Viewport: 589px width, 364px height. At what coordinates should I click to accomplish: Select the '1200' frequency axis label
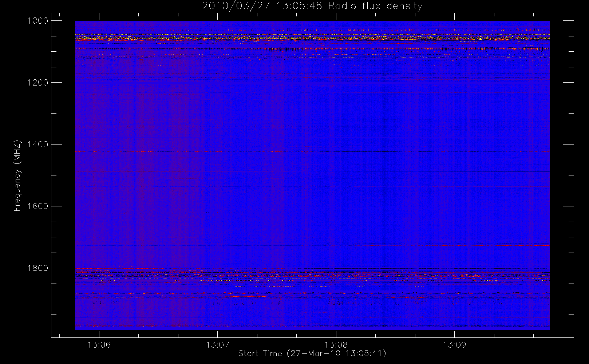coord(38,83)
